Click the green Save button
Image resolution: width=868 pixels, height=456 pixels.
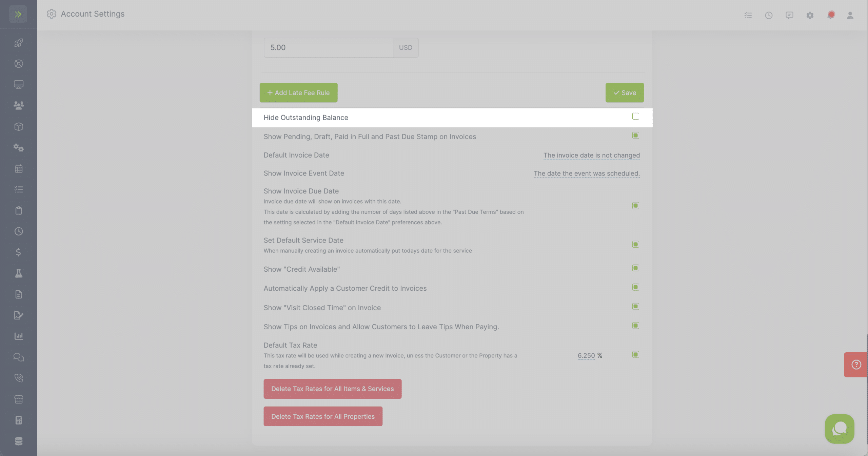(x=625, y=92)
